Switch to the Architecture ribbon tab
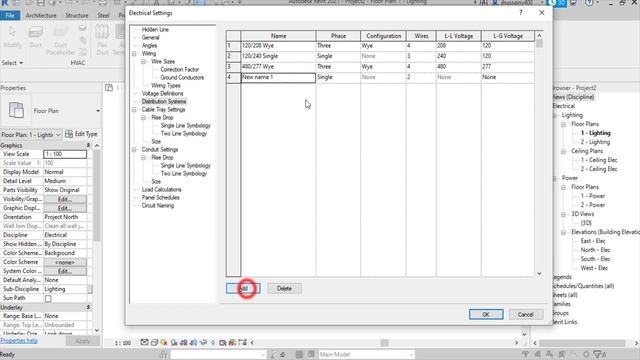The width and height of the screenshot is (640, 360). [x=41, y=16]
